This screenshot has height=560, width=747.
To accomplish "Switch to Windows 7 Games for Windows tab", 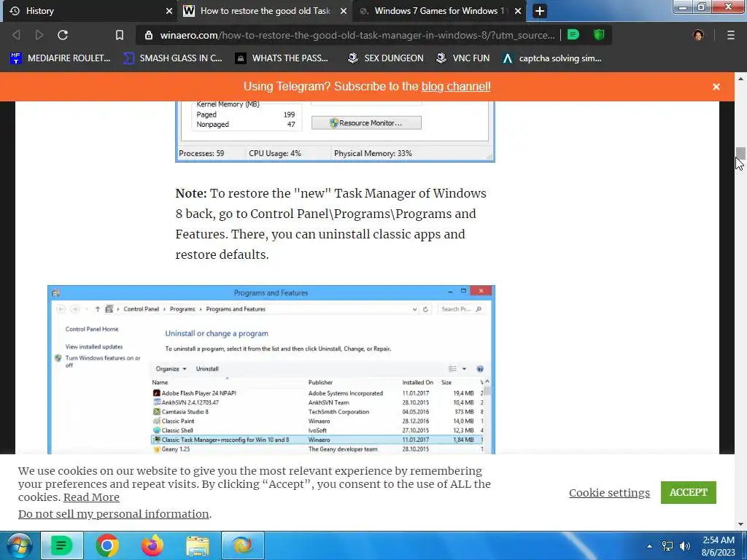I will [438, 11].
